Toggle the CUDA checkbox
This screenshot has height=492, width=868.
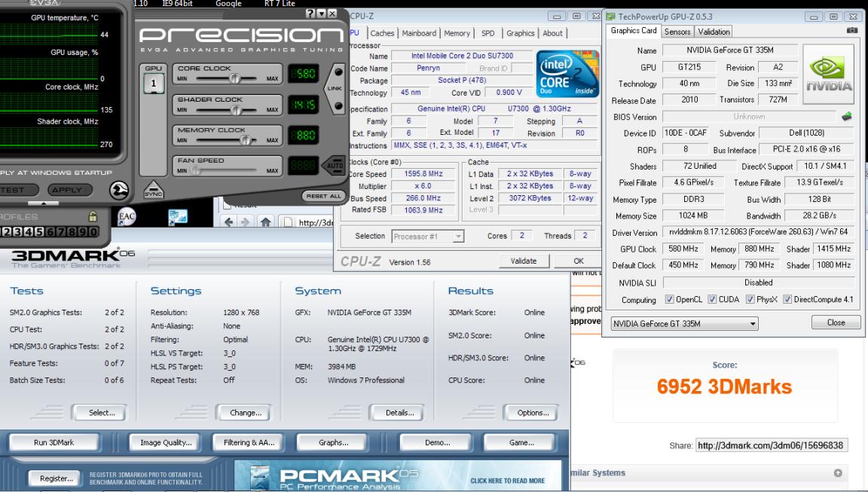click(x=712, y=299)
